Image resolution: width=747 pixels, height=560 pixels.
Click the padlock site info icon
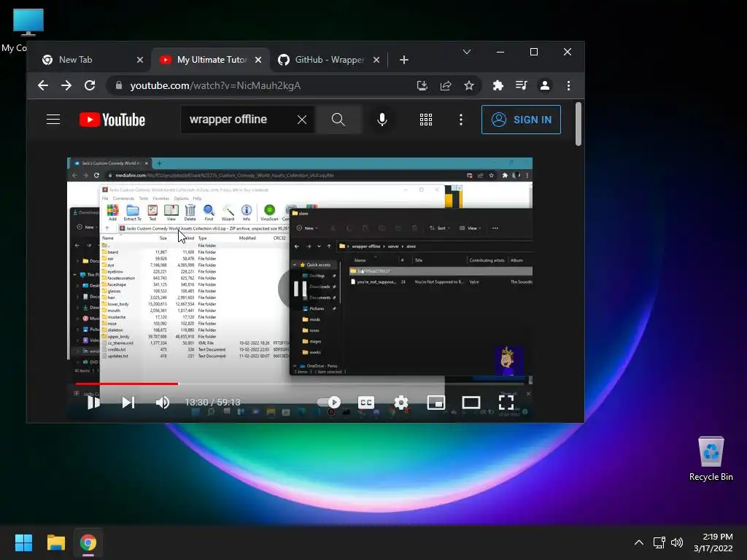[119, 85]
